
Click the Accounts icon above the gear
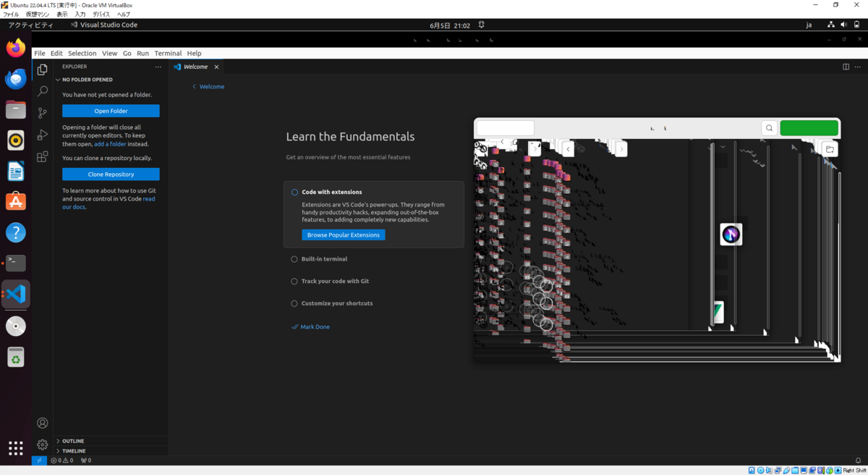[42, 423]
